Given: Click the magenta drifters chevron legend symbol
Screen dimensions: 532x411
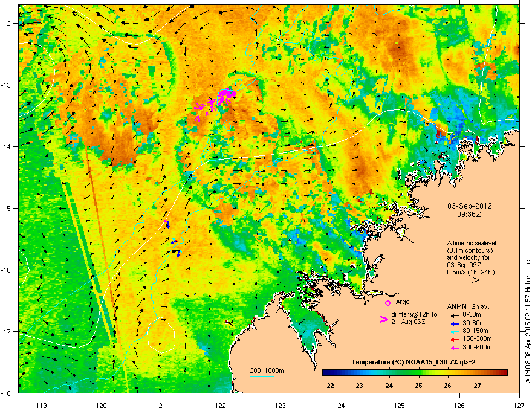Looking at the screenshot, I should pos(383,319).
